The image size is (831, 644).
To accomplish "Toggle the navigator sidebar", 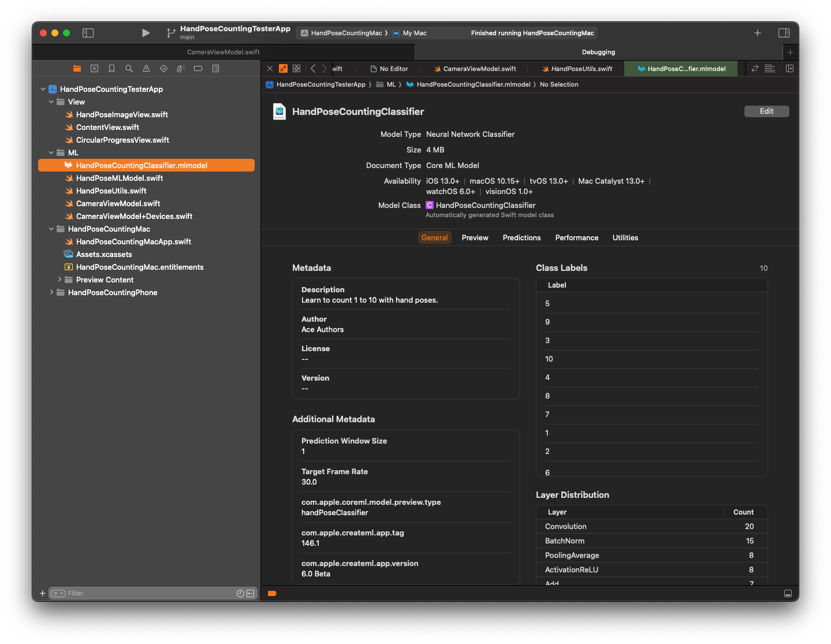I will (88, 33).
